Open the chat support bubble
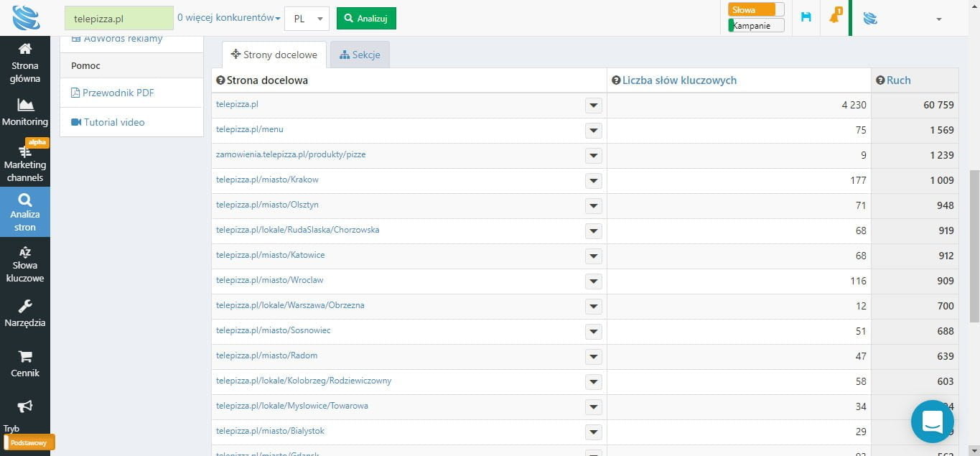 point(932,422)
